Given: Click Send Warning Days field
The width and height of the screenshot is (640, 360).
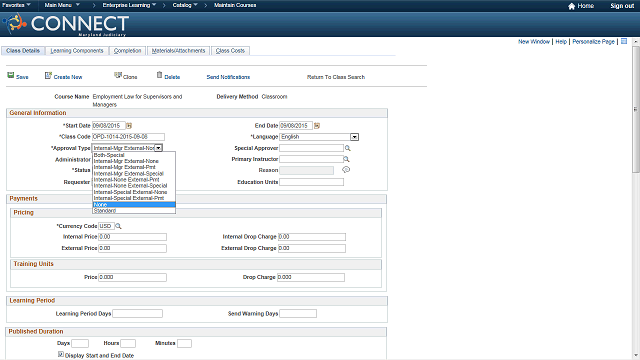Looking at the screenshot, I should pyautogui.click(x=298, y=313).
